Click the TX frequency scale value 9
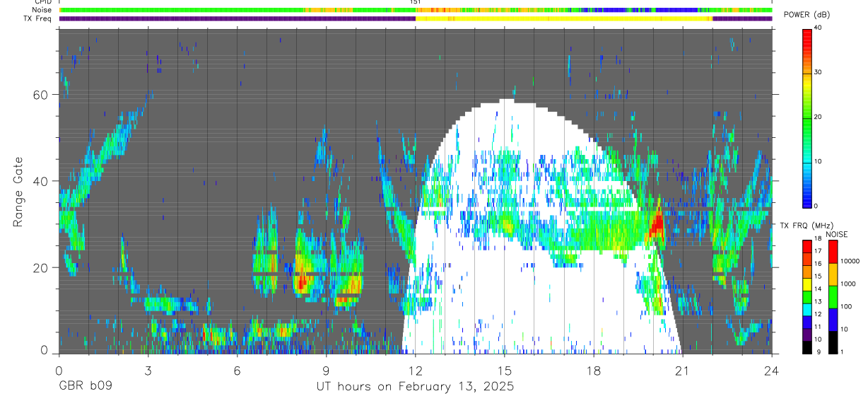The width and height of the screenshot is (868, 401). [x=818, y=352]
